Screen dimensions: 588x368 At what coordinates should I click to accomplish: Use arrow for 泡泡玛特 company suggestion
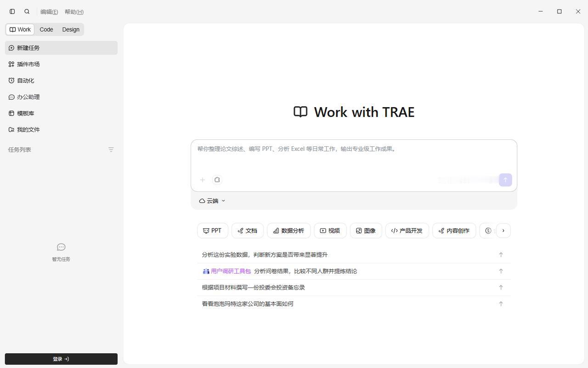click(501, 304)
